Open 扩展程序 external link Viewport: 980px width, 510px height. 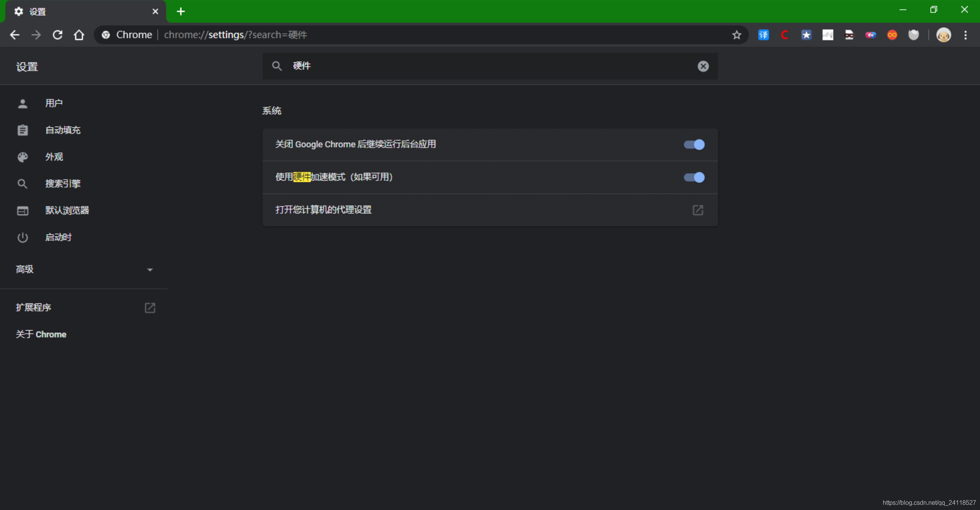pyautogui.click(x=150, y=308)
